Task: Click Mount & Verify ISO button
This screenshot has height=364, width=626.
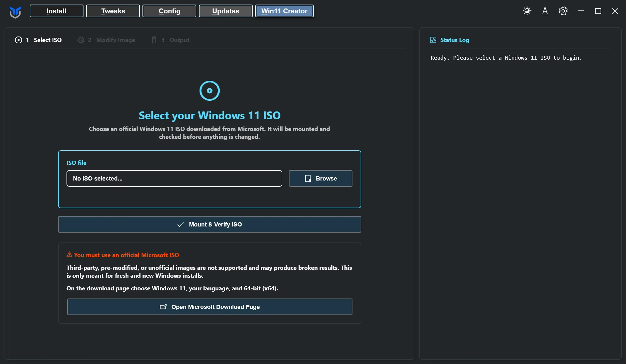Action: [x=210, y=224]
